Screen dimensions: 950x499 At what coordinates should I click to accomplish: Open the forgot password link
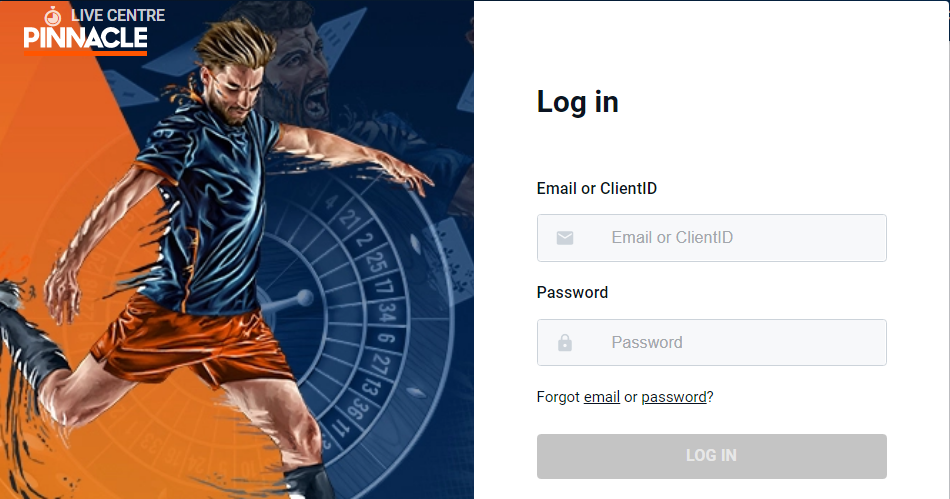(674, 397)
